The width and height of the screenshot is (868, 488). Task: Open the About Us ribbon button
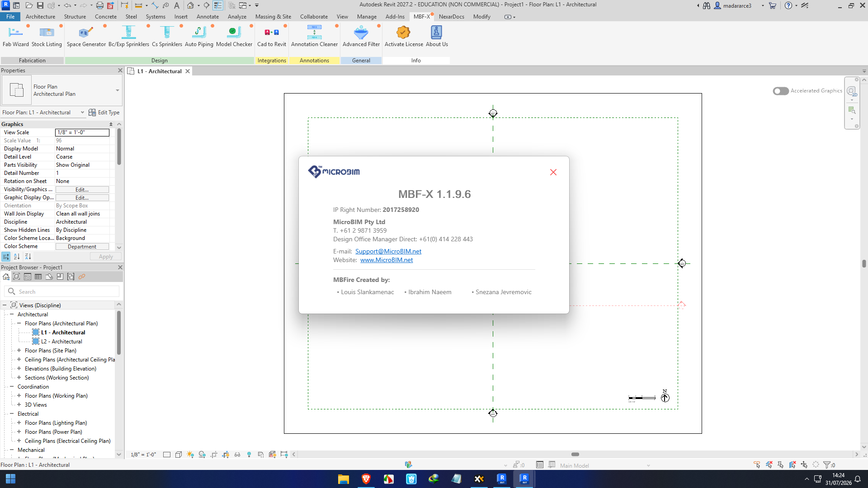437,36
